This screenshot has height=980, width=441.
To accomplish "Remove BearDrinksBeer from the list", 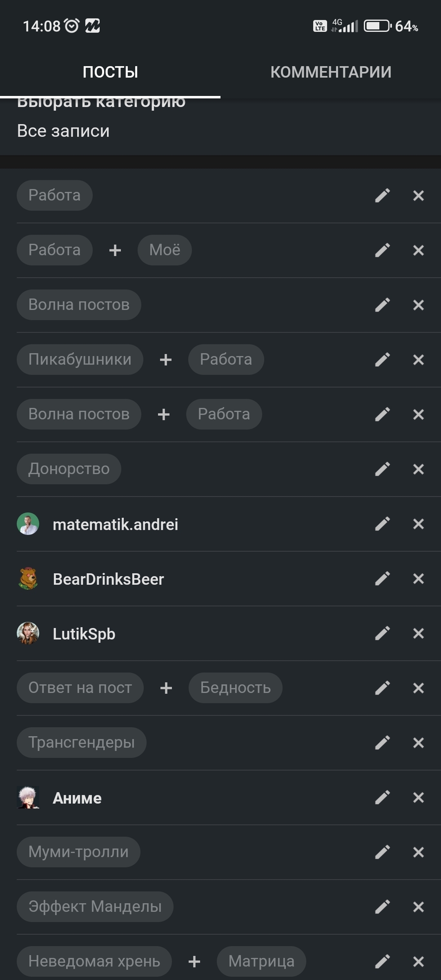I will click(x=419, y=579).
